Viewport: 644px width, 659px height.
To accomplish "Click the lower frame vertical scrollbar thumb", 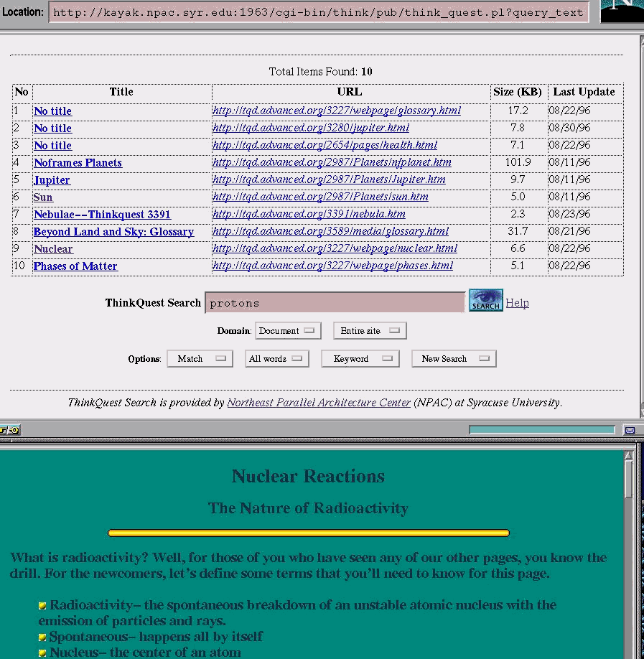I will point(628,479).
